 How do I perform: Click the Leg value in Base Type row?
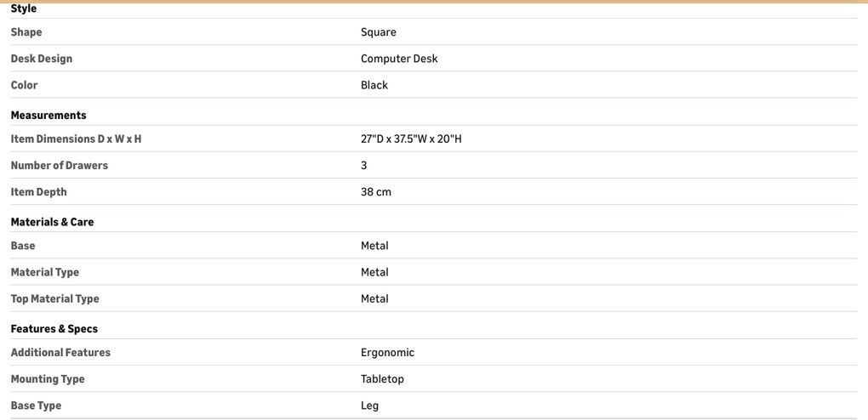point(369,406)
